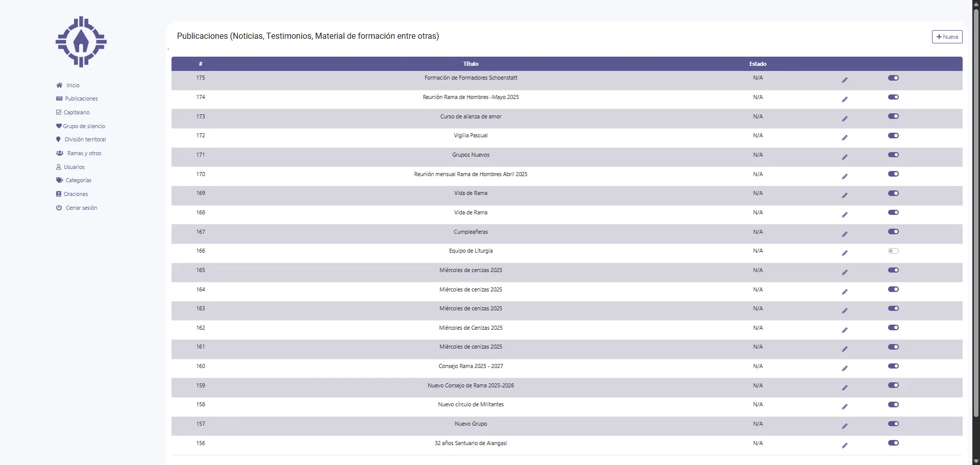Disable the Curso de alianza de amor toggle

coord(893,116)
